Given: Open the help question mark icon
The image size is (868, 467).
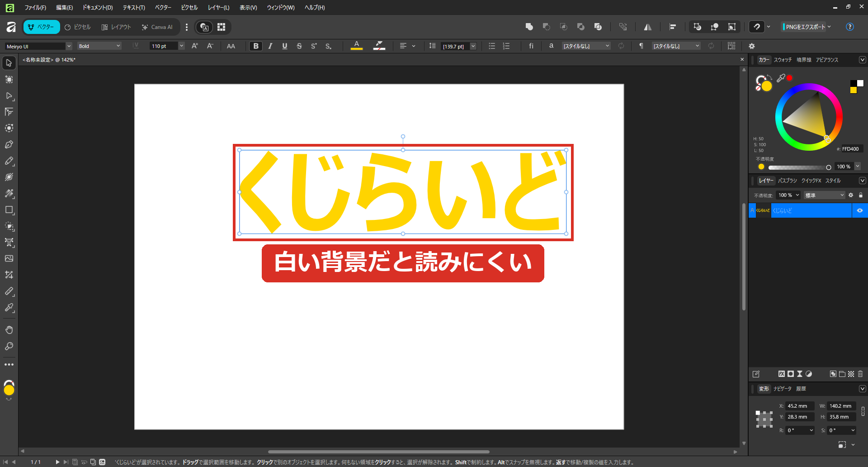Looking at the screenshot, I should pyautogui.click(x=850, y=27).
